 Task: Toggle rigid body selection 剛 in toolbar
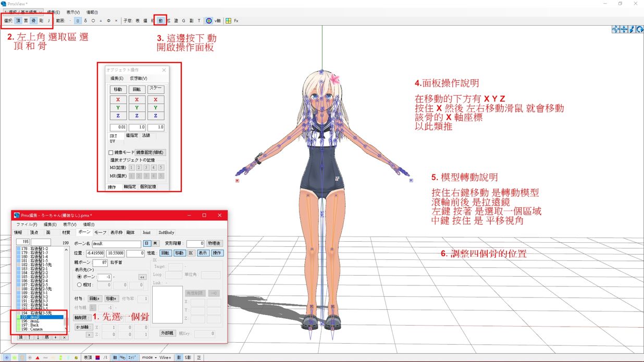click(41, 21)
